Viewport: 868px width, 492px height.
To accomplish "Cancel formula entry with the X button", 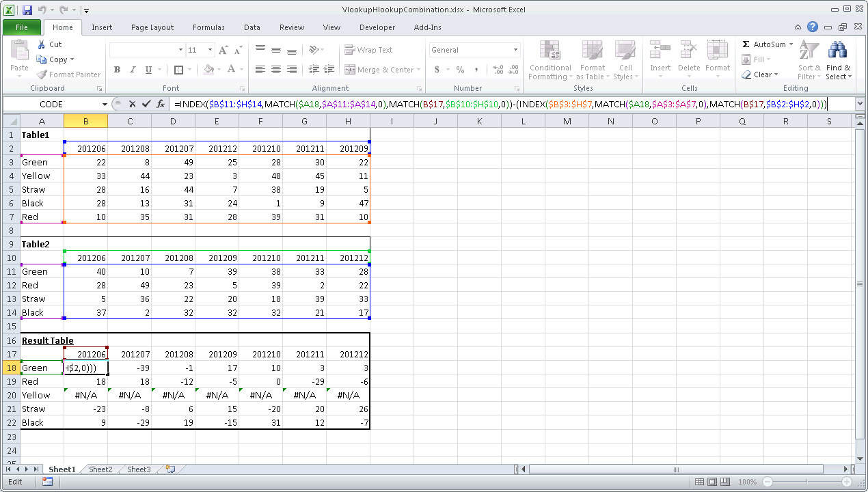I will (x=131, y=104).
